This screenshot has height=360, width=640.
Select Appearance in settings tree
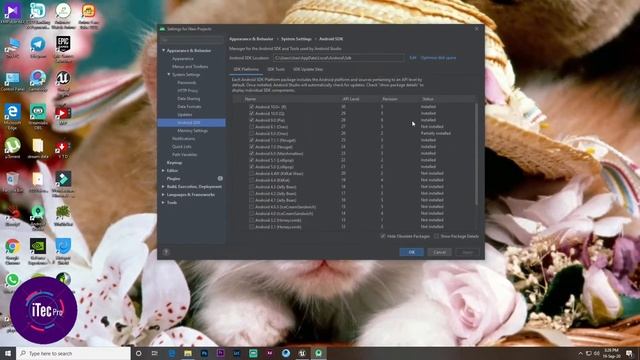(x=183, y=59)
